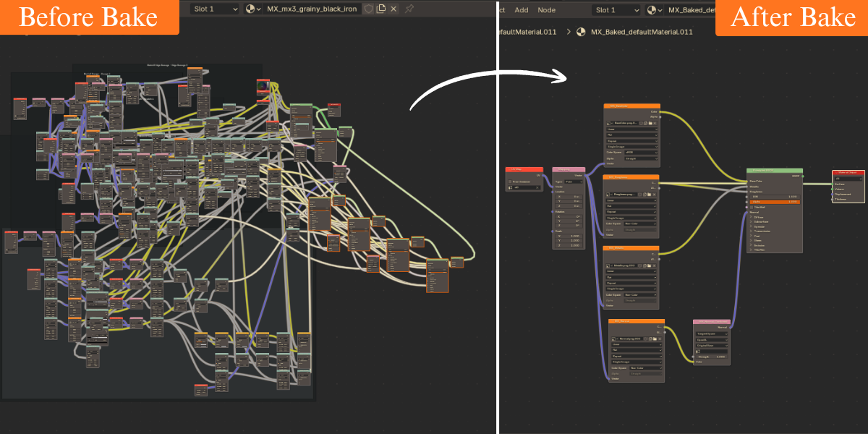Open Slot 1 dropdown in After Bake editor
Screen dimensions: 868x434
616,9
